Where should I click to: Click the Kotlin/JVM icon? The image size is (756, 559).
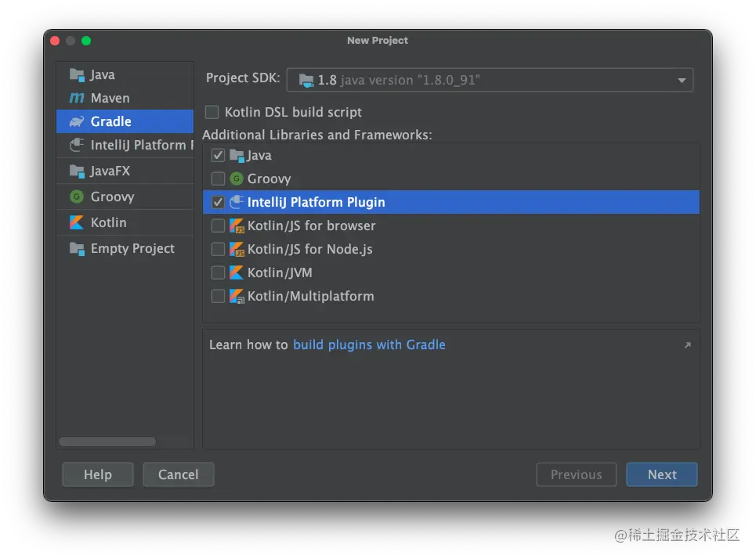(237, 272)
